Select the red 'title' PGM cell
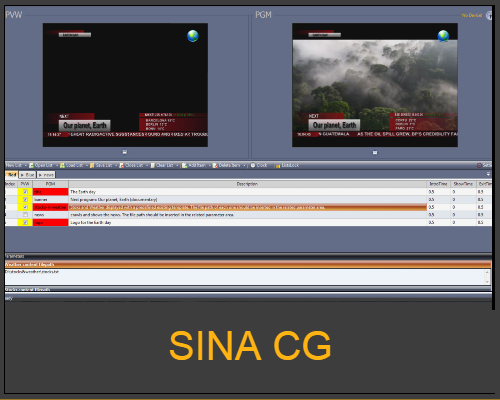500x400 pixels. tap(50, 192)
